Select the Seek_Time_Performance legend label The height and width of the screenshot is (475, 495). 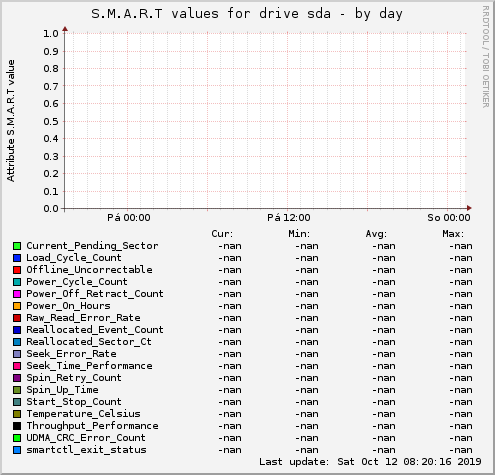[x=89, y=366]
